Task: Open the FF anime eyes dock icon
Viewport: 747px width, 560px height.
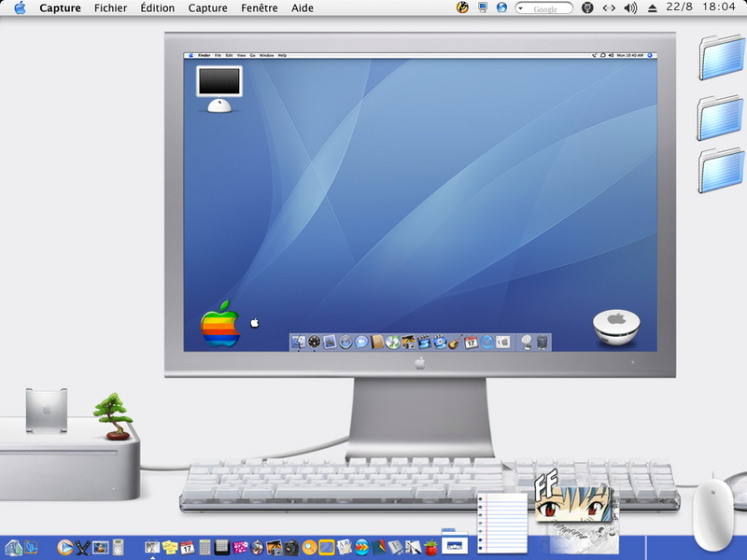Action: 576,510
